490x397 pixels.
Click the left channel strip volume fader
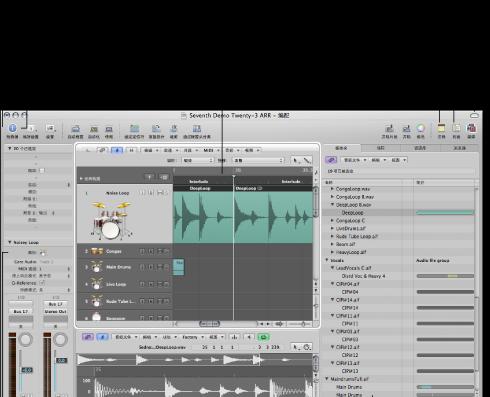coord(27,370)
